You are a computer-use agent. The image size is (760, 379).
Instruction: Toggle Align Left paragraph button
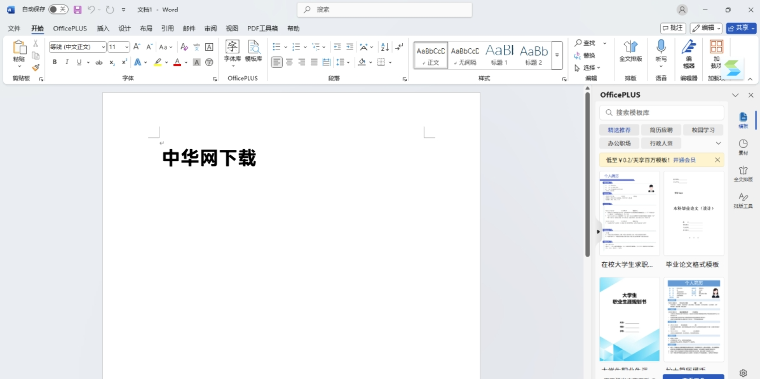pyautogui.click(x=277, y=62)
